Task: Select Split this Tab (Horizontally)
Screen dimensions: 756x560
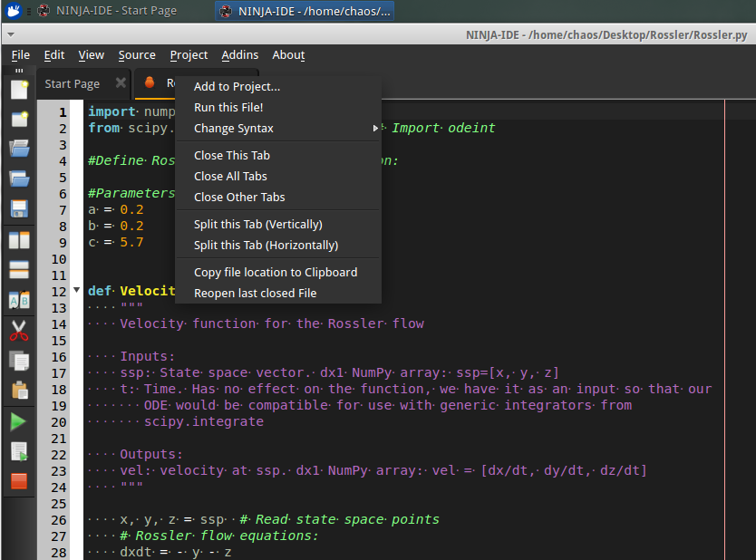Action: pos(278,246)
